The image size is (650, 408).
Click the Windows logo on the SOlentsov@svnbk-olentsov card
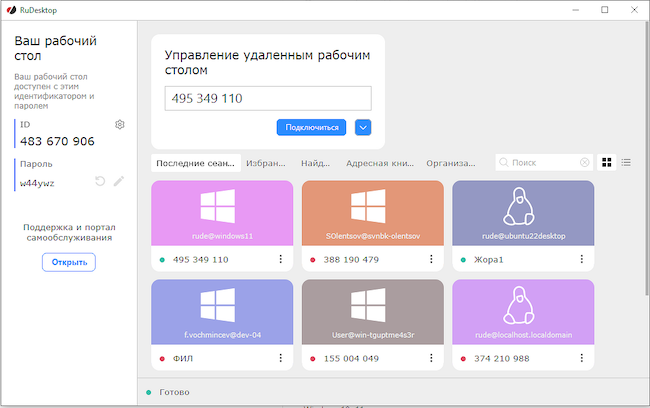point(368,206)
